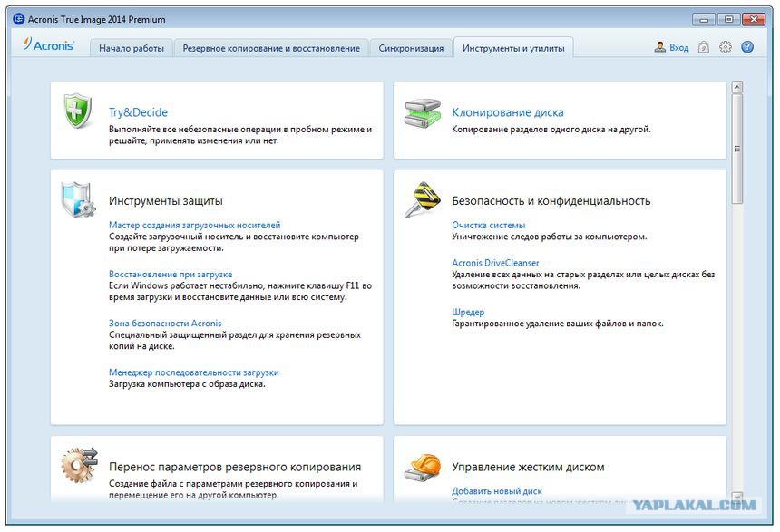The image size is (780, 532).
Task: Click text 'Гарантированное удаление ваших файлов и папок.'
Action: pyautogui.click(x=558, y=324)
